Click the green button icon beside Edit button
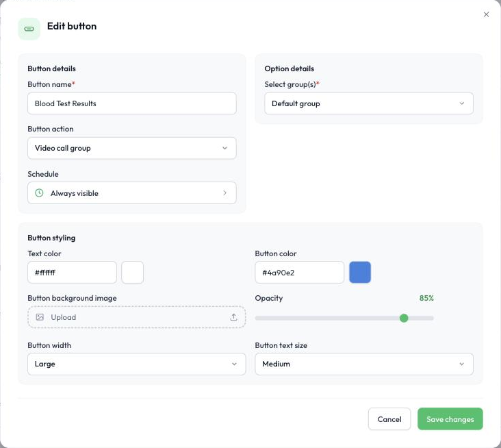The image size is (501, 448). click(x=29, y=29)
